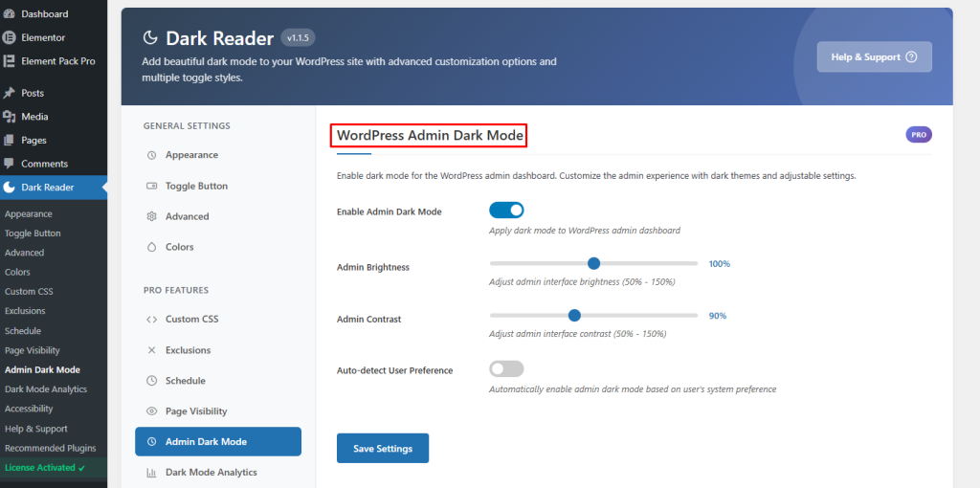Open the Custom CSS pro tab
This screenshot has height=488, width=980.
pos(218,320)
